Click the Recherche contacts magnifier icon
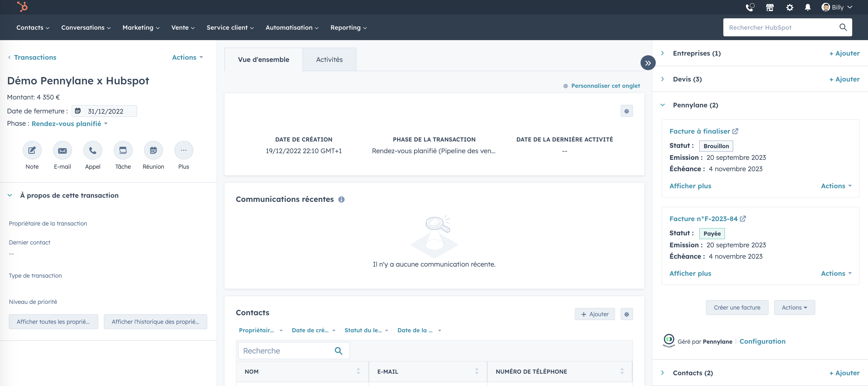 pos(338,351)
